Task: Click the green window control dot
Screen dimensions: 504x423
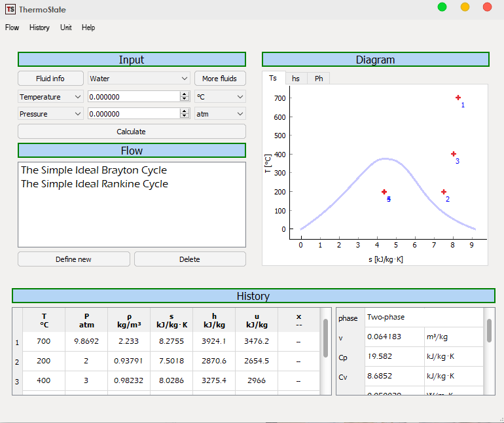Action: (442, 7)
